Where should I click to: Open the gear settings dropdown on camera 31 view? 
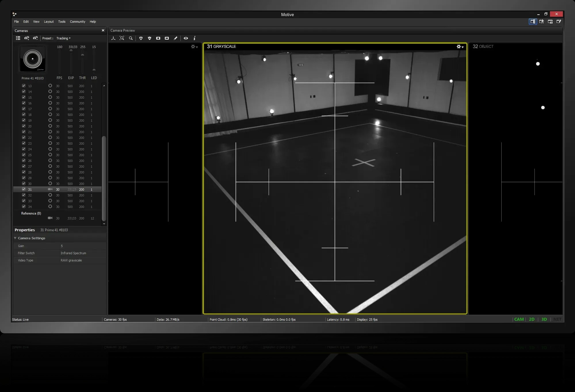point(459,46)
